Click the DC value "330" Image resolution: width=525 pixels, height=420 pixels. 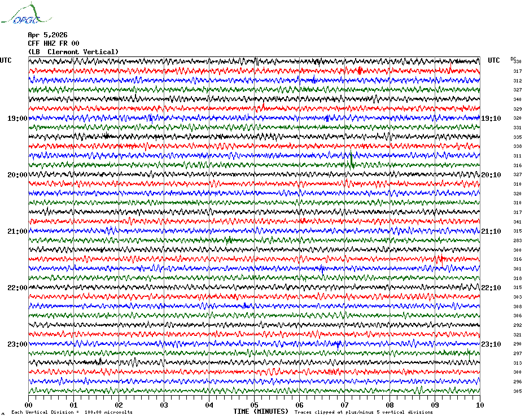click(518, 62)
